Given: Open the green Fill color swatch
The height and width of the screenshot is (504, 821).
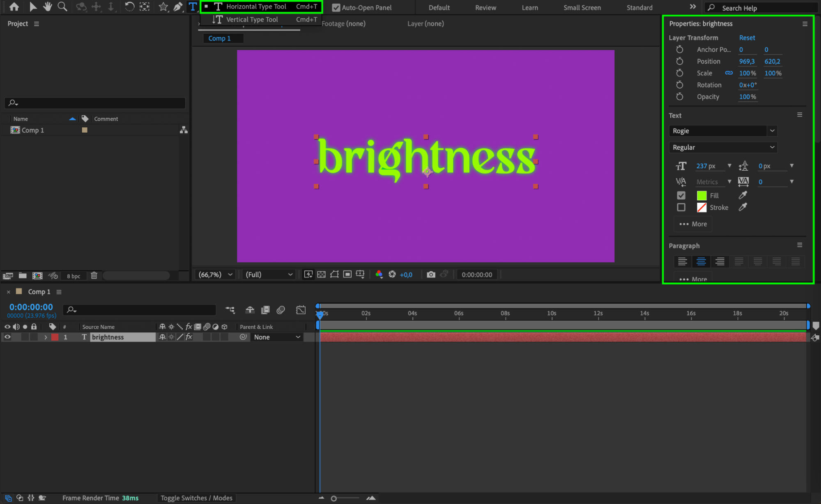Looking at the screenshot, I should click(x=701, y=195).
